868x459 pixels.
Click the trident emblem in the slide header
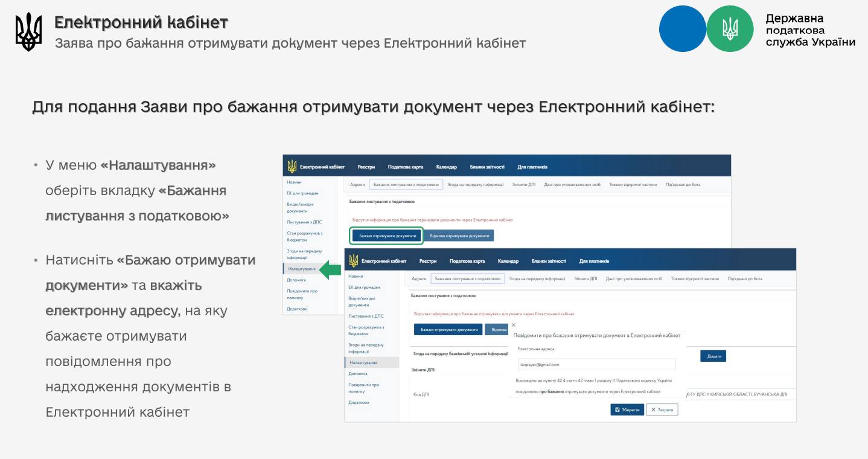click(x=28, y=31)
